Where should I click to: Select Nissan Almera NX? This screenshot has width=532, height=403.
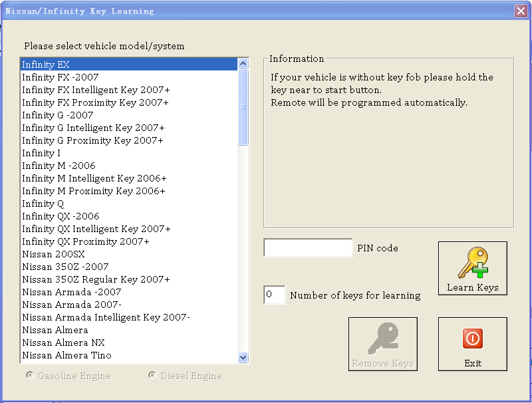[x=129, y=342]
